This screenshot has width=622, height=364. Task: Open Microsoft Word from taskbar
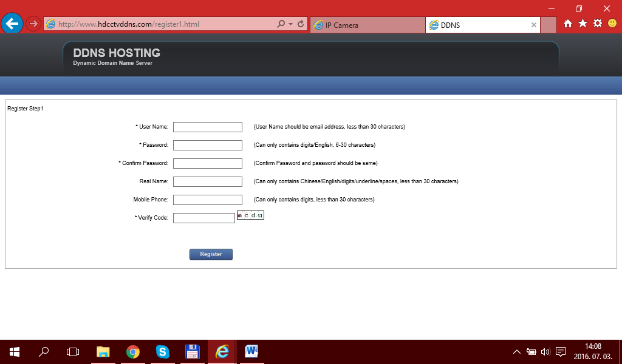251,351
